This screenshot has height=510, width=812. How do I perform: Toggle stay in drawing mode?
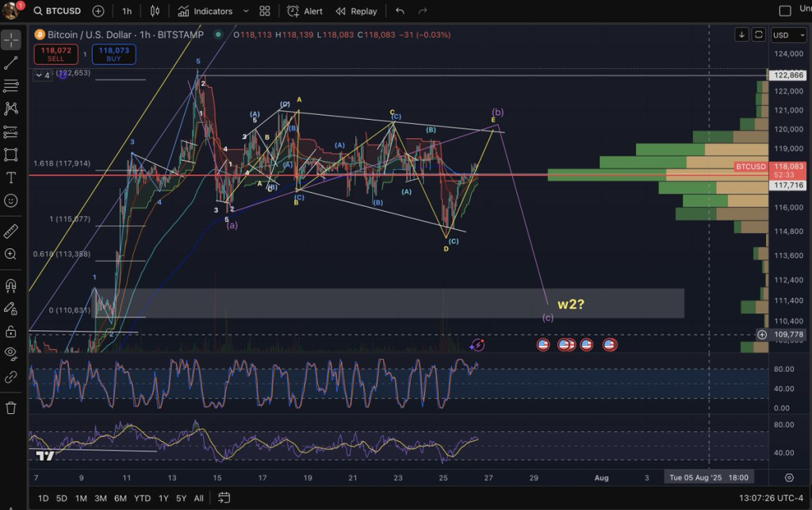pyautogui.click(x=11, y=309)
